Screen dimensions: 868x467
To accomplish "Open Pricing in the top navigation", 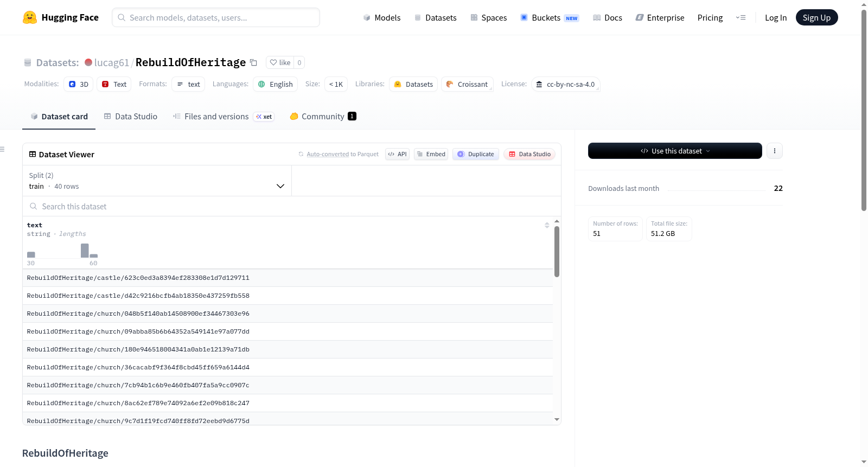I will click(x=710, y=17).
